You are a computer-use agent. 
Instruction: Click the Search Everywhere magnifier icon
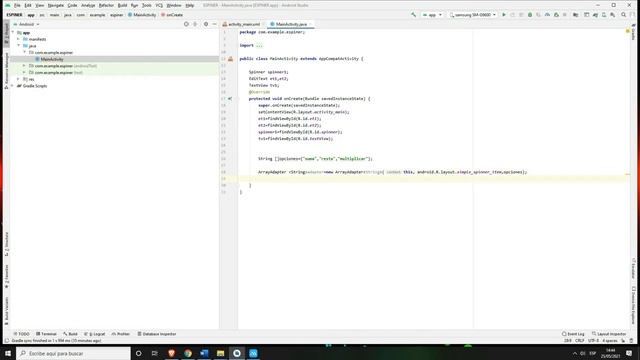point(623,15)
